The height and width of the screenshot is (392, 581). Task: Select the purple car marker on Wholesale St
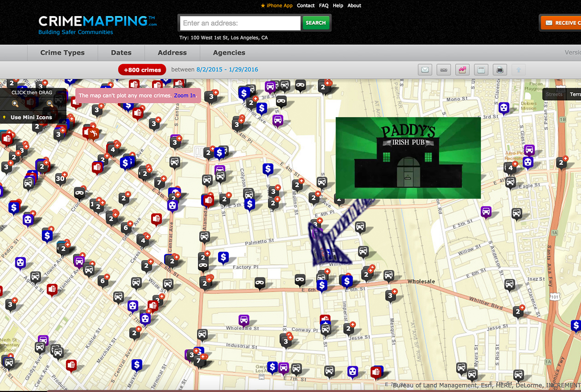(244, 320)
